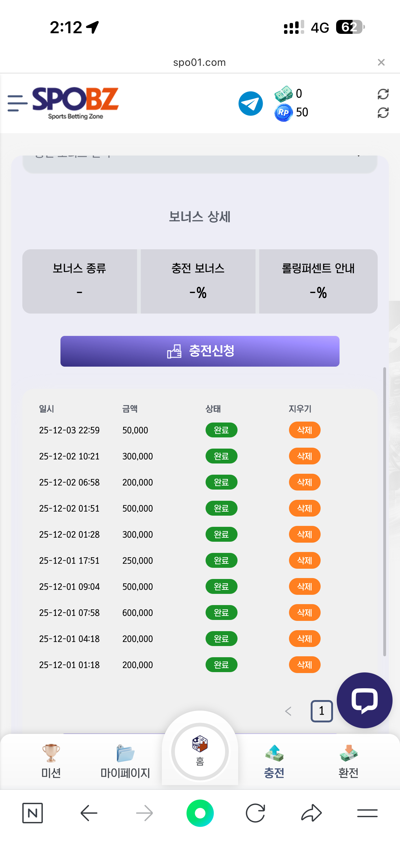Reload the page in browser toolbar
The height and width of the screenshot is (868, 400).
[x=255, y=813]
